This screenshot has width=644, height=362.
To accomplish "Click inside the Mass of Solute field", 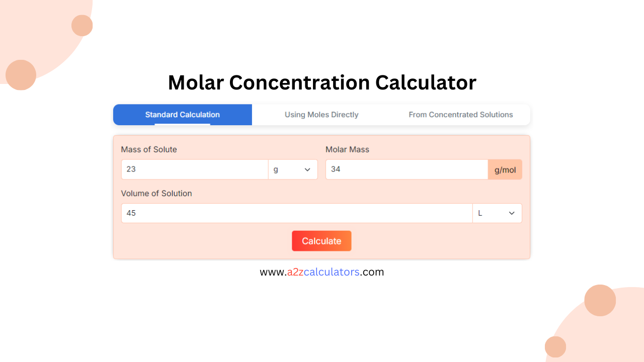I will coord(194,169).
